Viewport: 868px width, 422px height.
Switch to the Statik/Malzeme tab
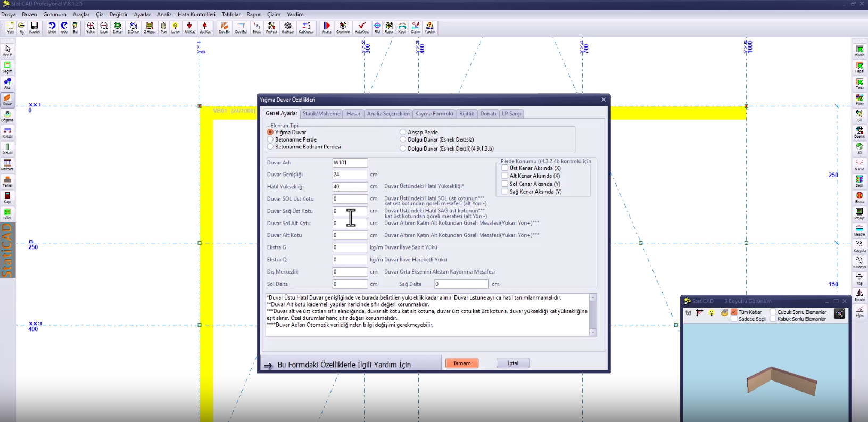[x=321, y=114]
